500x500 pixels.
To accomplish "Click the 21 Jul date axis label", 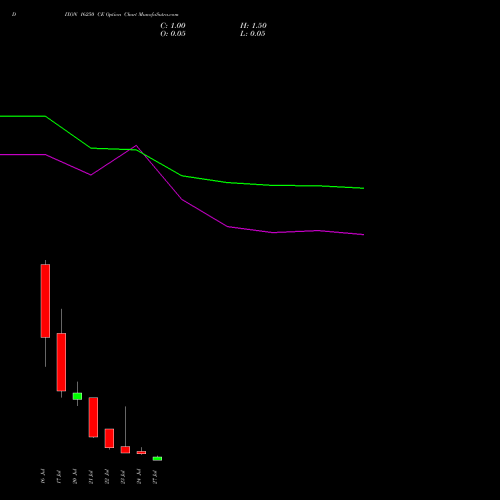I will coord(91,476).
